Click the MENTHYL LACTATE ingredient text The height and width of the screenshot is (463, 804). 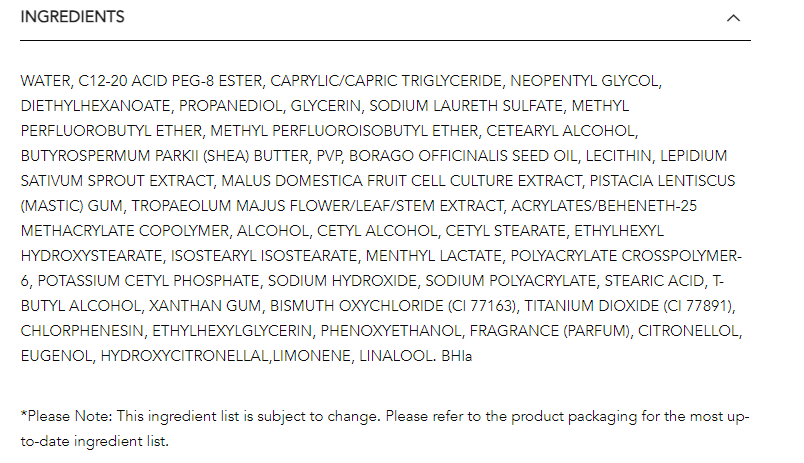click(x=433, y=256)
